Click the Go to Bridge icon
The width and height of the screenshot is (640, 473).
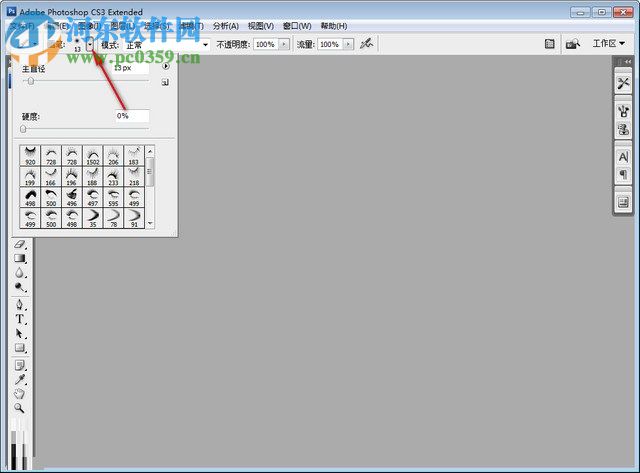point(573,44)
